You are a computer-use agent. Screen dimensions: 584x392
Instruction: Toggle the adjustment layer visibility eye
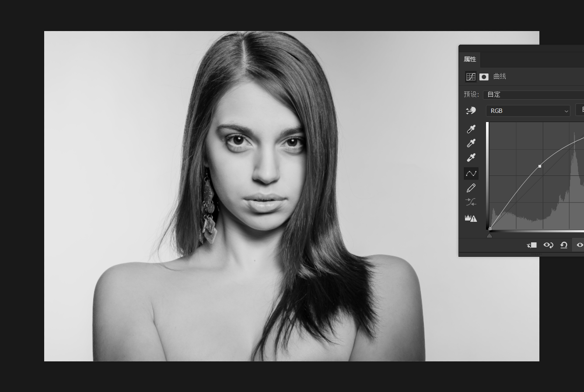(580, 245)
